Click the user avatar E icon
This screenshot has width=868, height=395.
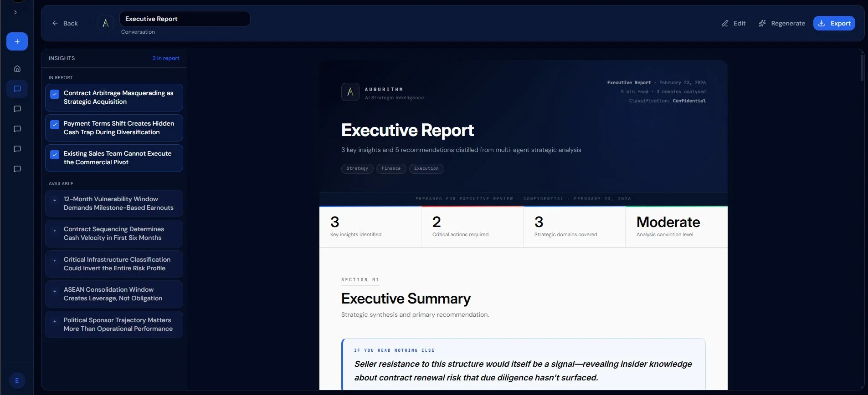(x=17, y=380)
